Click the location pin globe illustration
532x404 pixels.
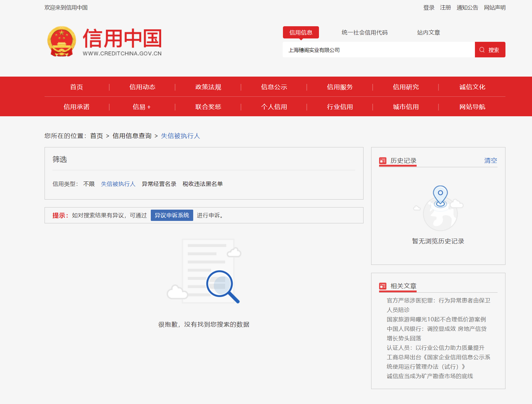pyautogui.click(x=440, y=208)
